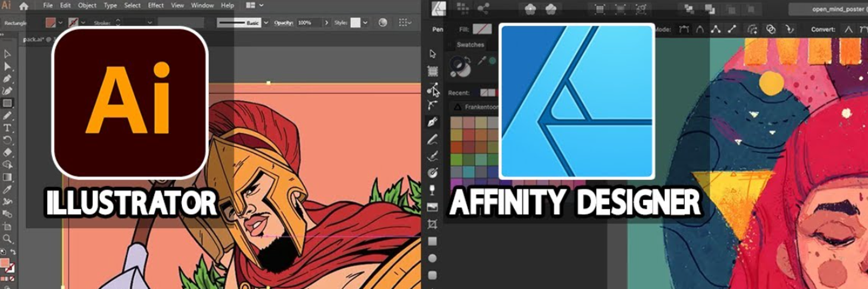Screen dimensions: 868x289
Task: Open the Basic brush definition dropdown
Action: coord(266,23)
